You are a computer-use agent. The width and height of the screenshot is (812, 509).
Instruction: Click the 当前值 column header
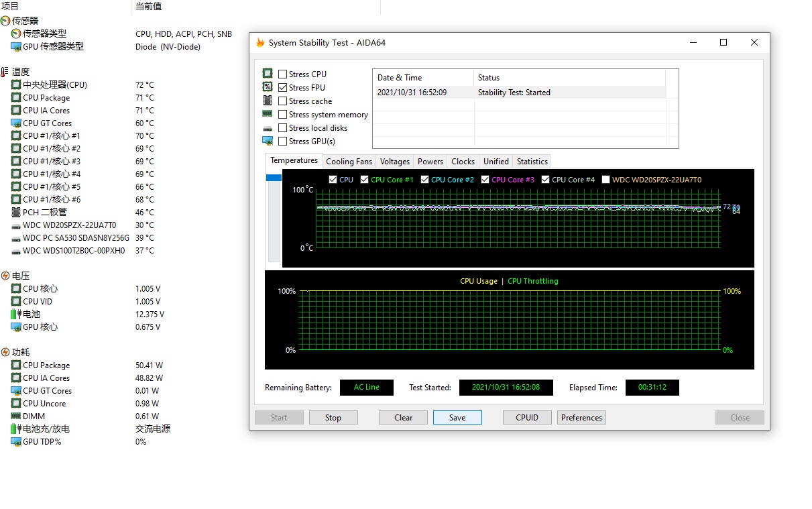(x=255, y=7)
